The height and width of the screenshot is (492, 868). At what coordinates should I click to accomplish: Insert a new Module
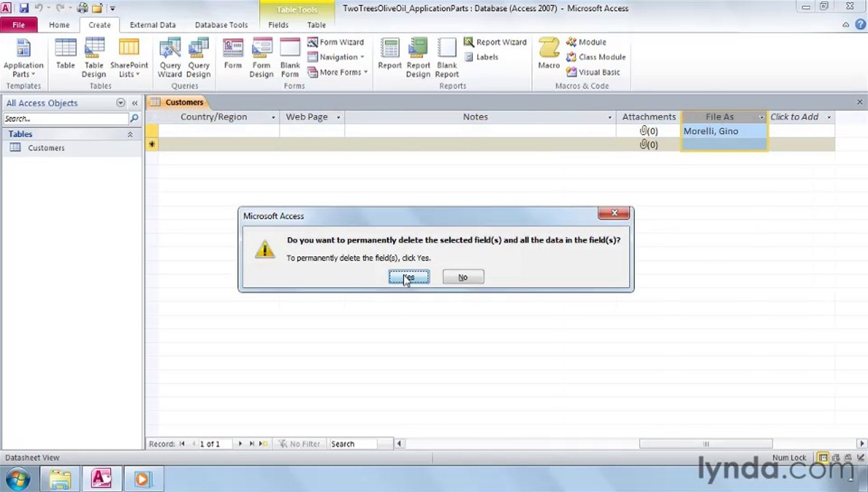pyautogui.click(x=586, y=42)
